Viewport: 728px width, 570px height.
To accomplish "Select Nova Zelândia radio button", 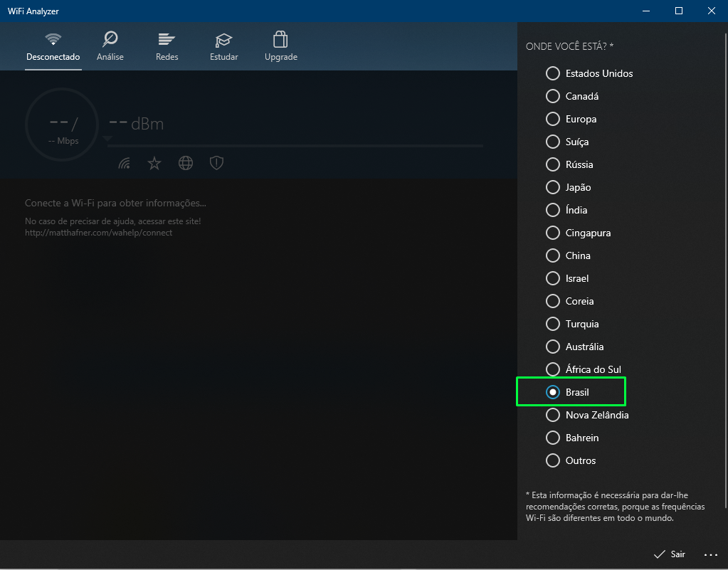I will 553,415.
